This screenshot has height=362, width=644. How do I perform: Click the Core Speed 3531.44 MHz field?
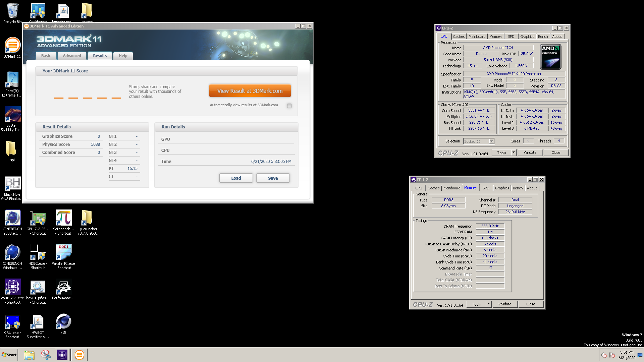[x=479, y=110]
